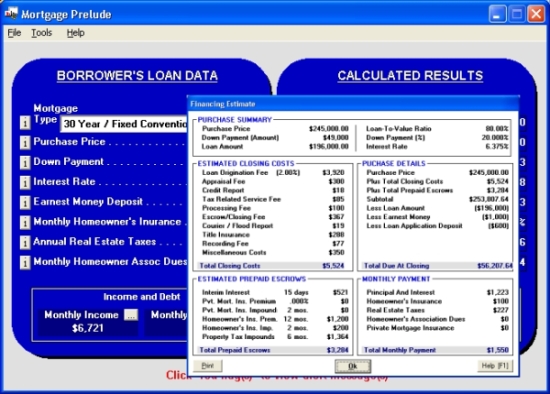Click the Principal And Interest line
The width and height of the screenshot is (550, 394).
pyautogui.click(x=437, y=292)
